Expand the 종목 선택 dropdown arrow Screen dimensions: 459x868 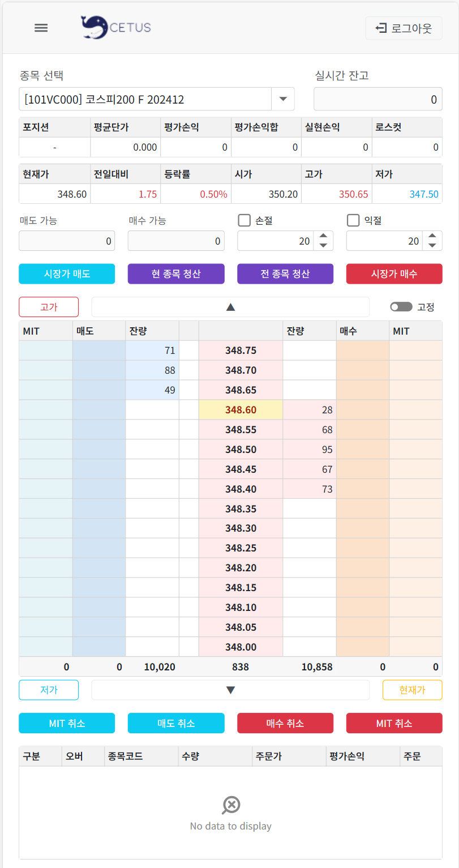click(283, 99)
